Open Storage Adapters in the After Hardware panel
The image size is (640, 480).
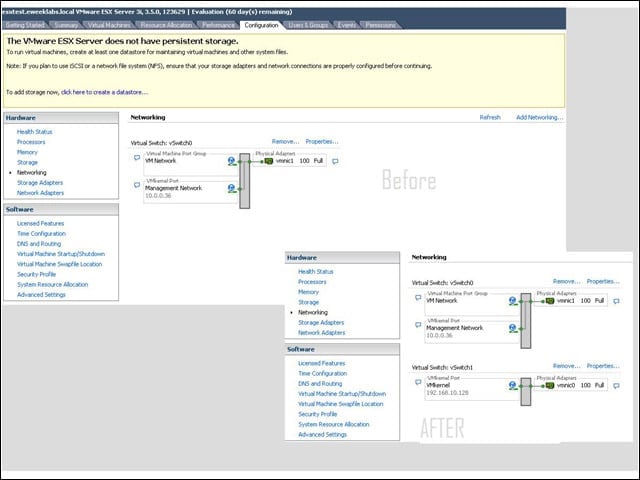pos(321,323)
